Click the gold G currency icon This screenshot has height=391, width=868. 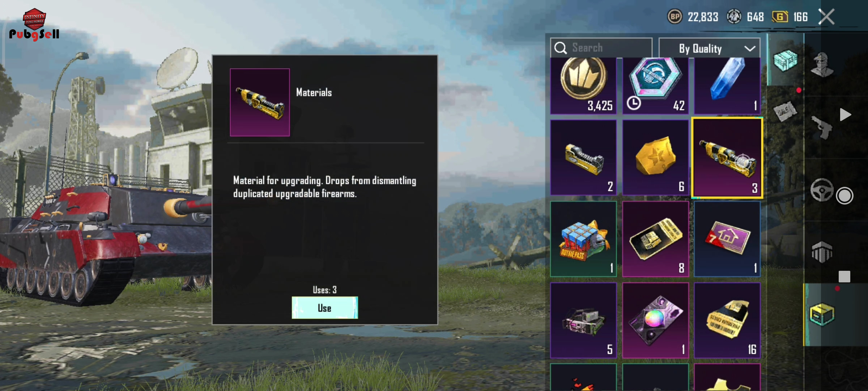[780, 17]
